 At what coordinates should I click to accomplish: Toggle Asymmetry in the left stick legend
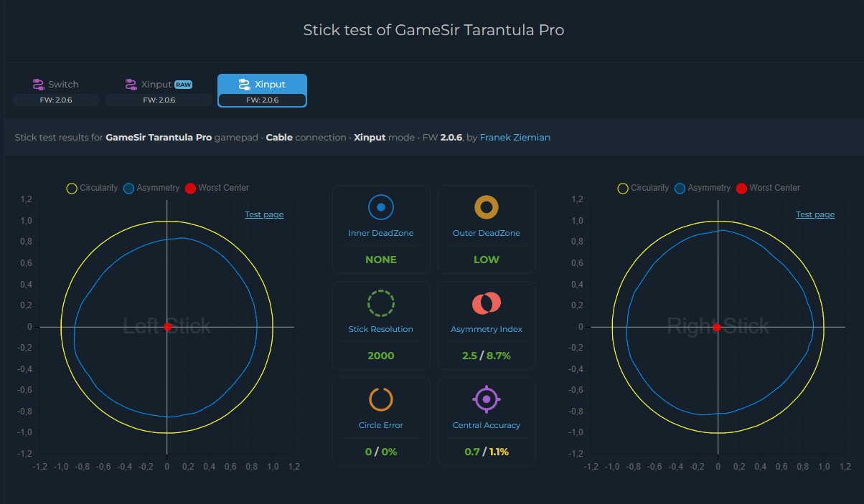click(151, 188)
